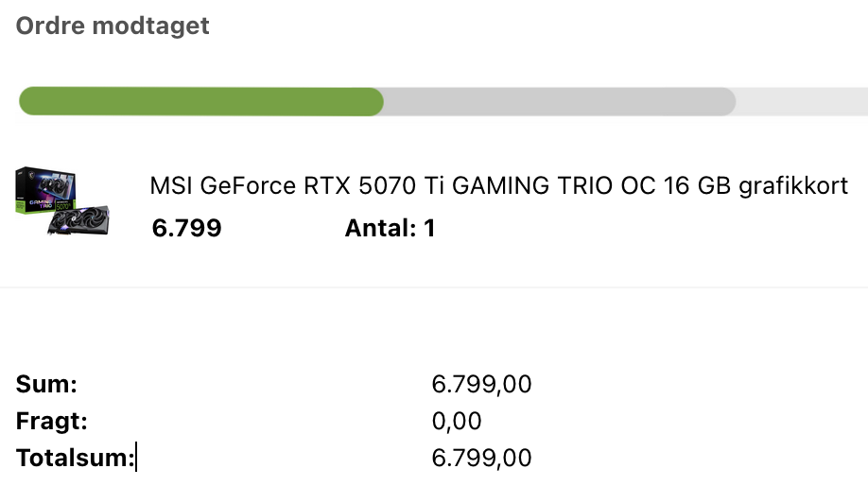Click the word "grafikkort" in product name
The image size is (868, 486).
click(793, 186)
